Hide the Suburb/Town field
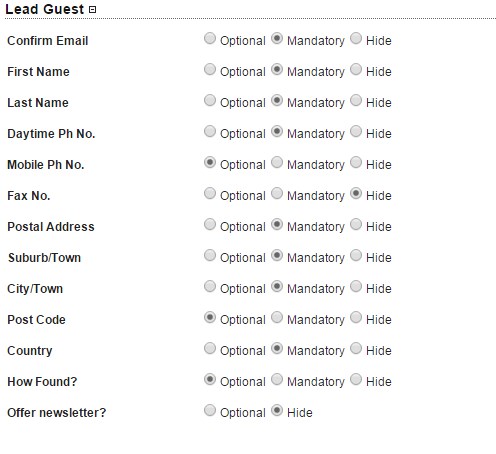The image size is (496, 454). click(x=356, y=255)
